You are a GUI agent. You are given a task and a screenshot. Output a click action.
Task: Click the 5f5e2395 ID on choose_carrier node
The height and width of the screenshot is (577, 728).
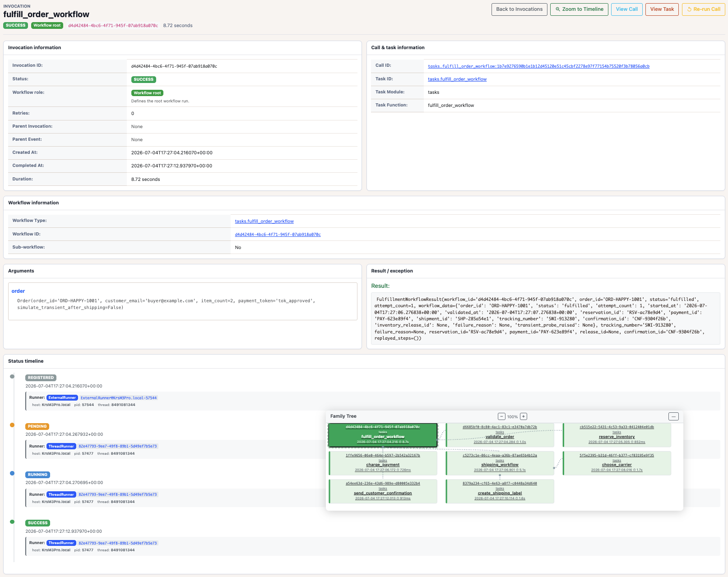tap(617, 455)
